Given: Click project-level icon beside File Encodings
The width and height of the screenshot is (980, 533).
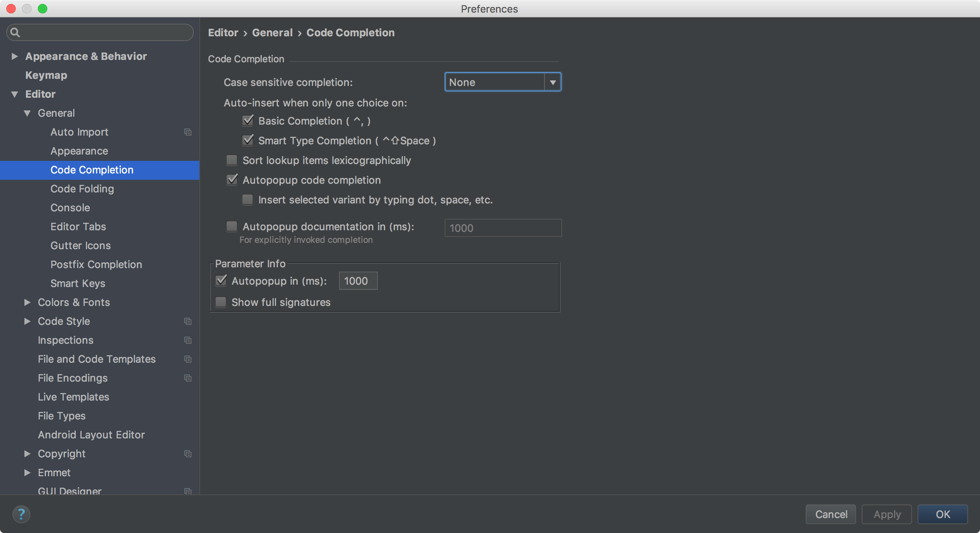Looking at the screenshot, I should pyautogui.click(x=188, y=378).
